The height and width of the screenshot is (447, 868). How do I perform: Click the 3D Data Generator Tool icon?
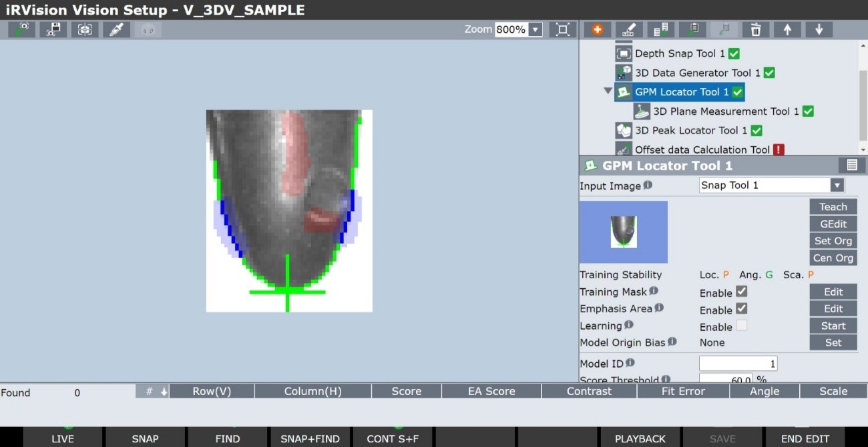pyautogui.click(x=624, y=73)
